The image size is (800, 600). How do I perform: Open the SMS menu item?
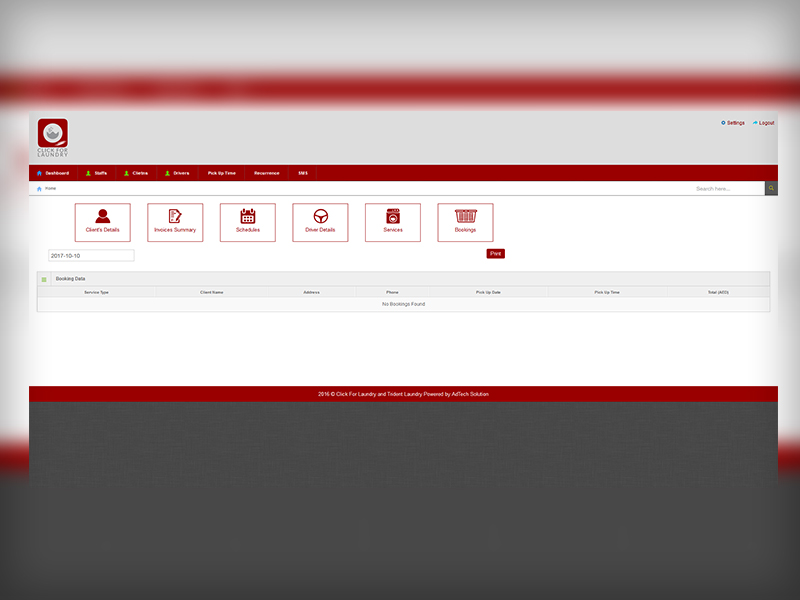(303, 173)
